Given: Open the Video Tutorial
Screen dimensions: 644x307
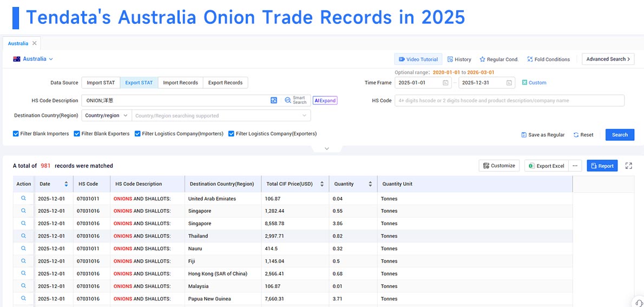Looking at the screenshot, I should [x=418, y=59].
